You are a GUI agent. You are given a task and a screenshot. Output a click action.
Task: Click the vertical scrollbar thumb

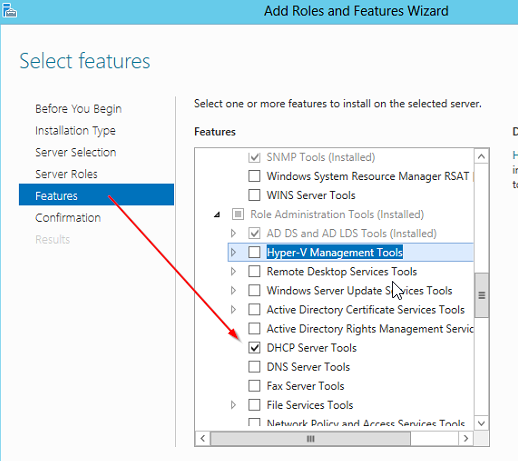tap(481, 295)
